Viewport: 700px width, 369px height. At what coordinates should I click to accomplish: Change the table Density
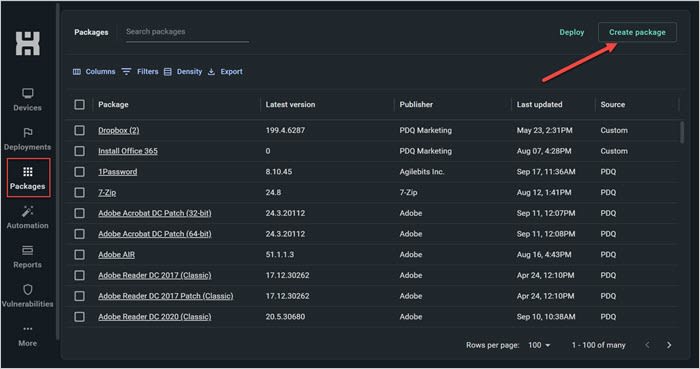click(183, 71)
